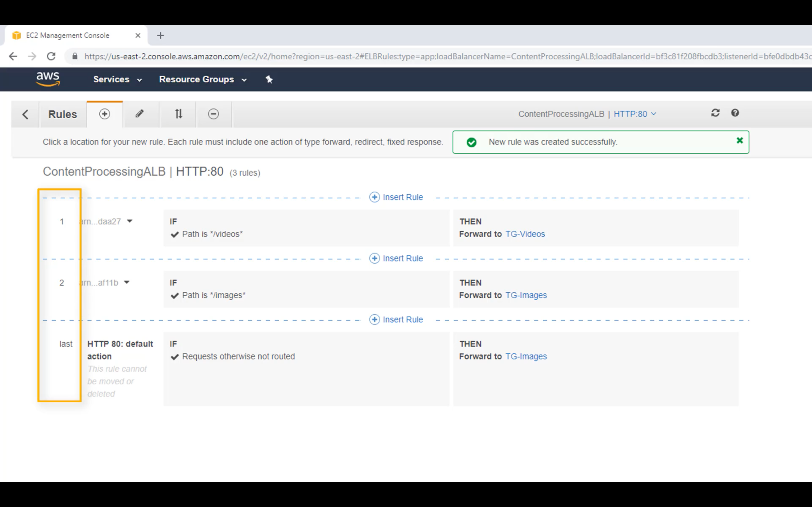Reload the page using browser reload button
812x507 pixels.
[x=51, y=56]
